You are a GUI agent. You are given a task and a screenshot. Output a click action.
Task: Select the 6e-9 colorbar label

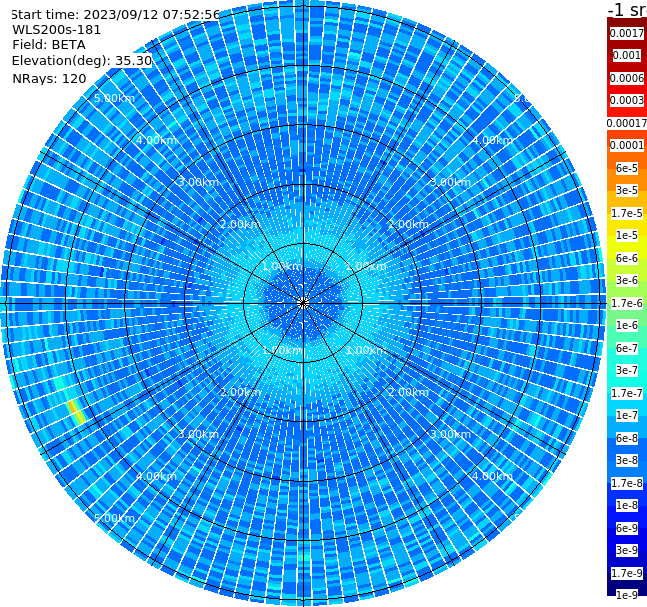pos(627,528)
